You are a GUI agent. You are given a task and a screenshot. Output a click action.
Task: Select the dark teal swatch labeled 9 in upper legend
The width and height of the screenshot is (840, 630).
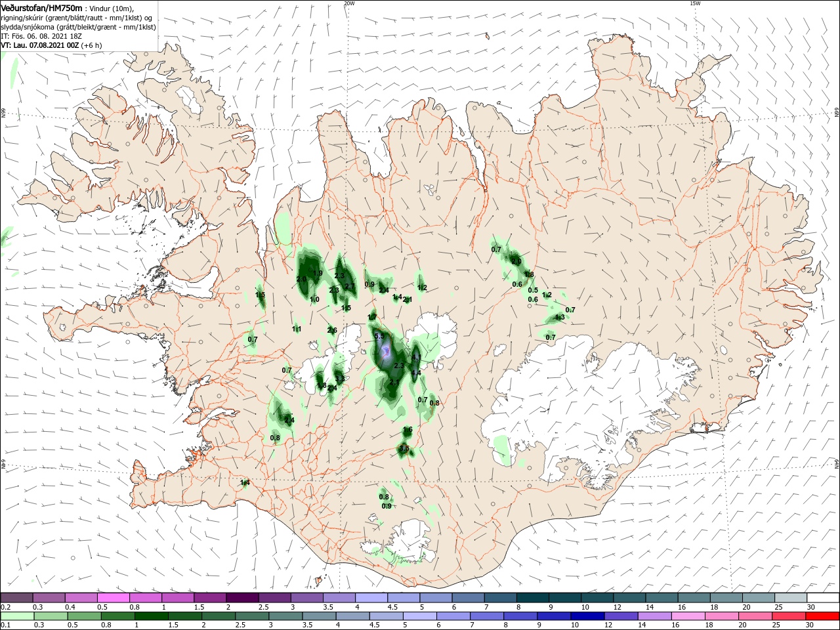(565, 597)
